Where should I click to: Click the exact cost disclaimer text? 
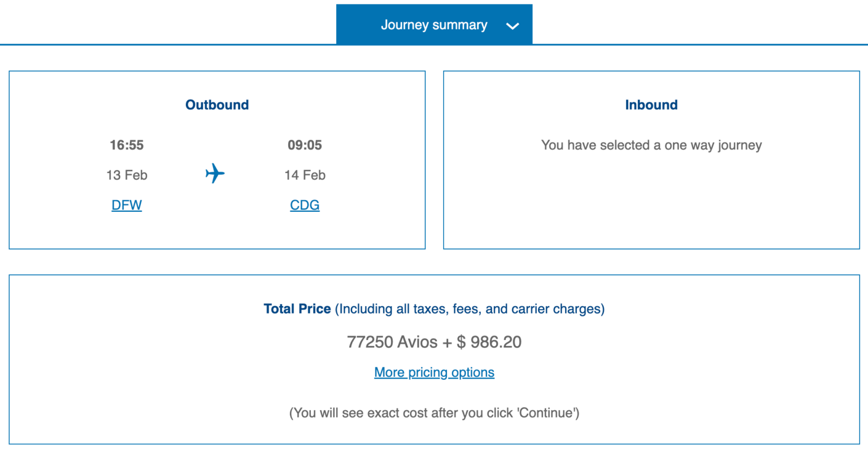click(434, 412)
